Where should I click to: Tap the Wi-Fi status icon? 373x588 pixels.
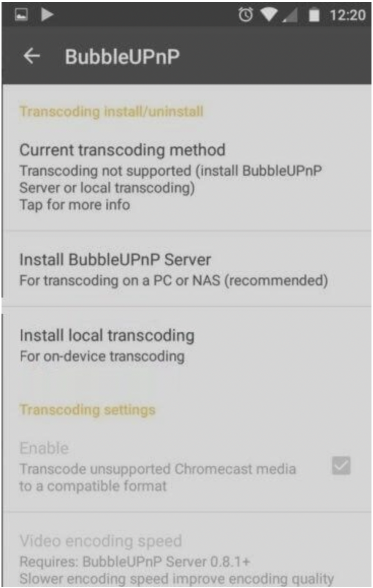click(269, 15)
